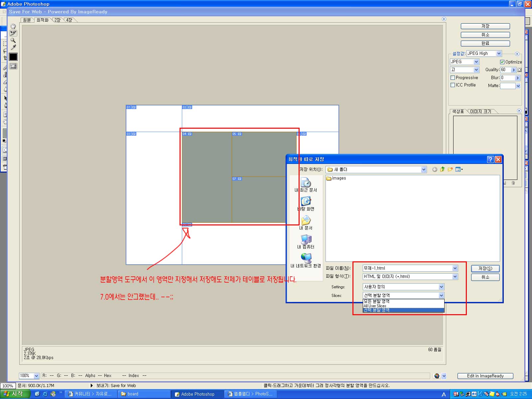This screenshot has height=399, width=532.
Task: Click the Edit in ImageReady button
Action: tap(485, 376)
